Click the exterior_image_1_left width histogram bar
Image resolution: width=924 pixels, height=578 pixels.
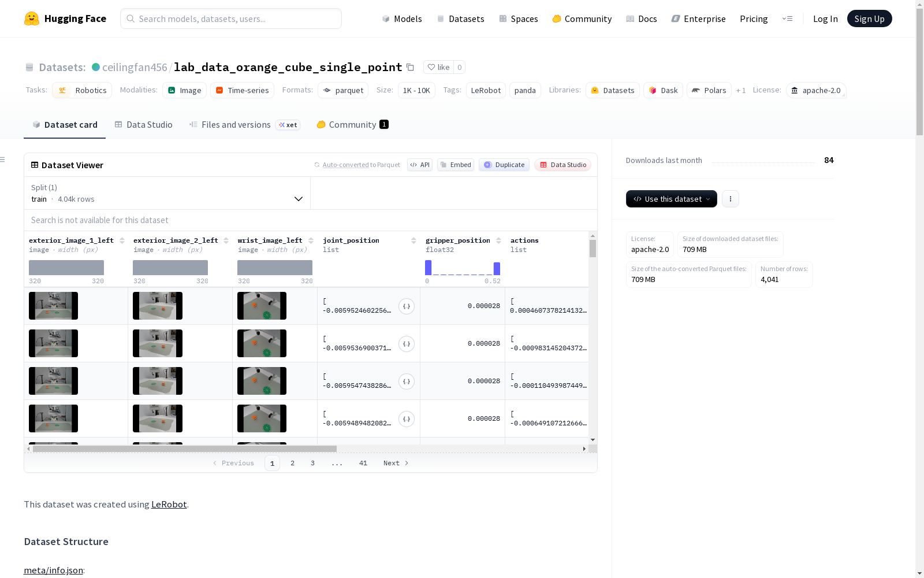point(66,268)
